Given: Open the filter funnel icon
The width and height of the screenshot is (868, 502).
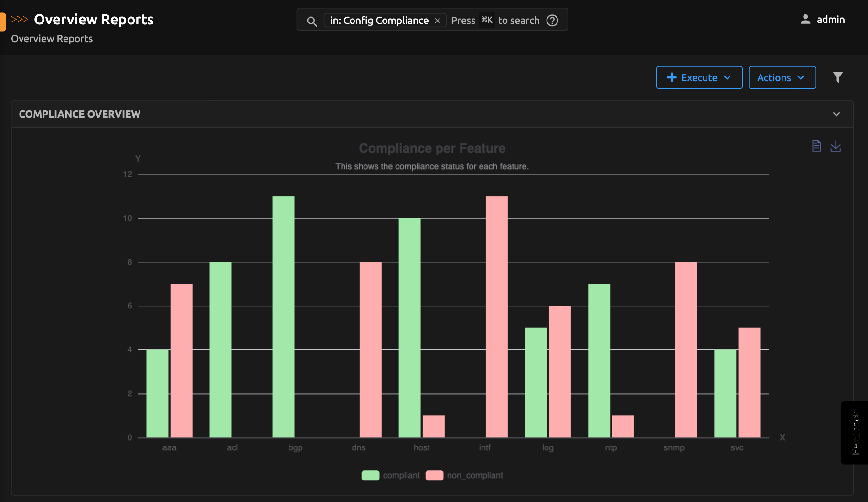Looking at the screenshot, I should [837, 76].
